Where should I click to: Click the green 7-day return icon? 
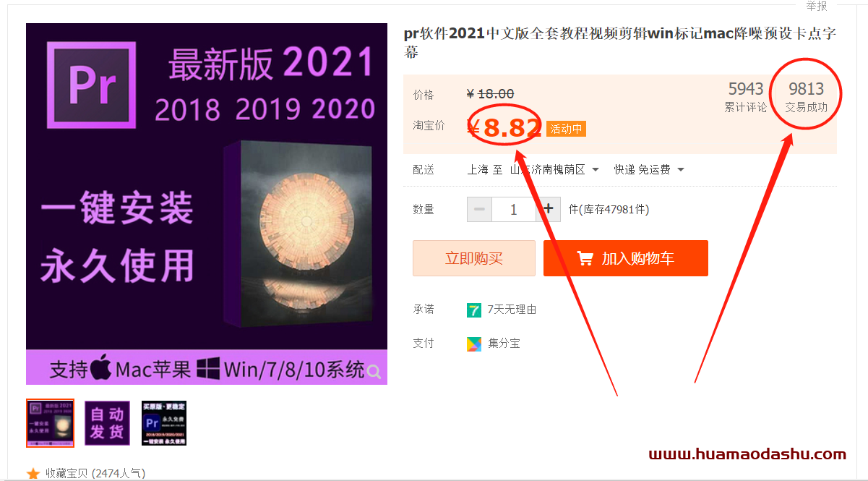click(474, 310)
